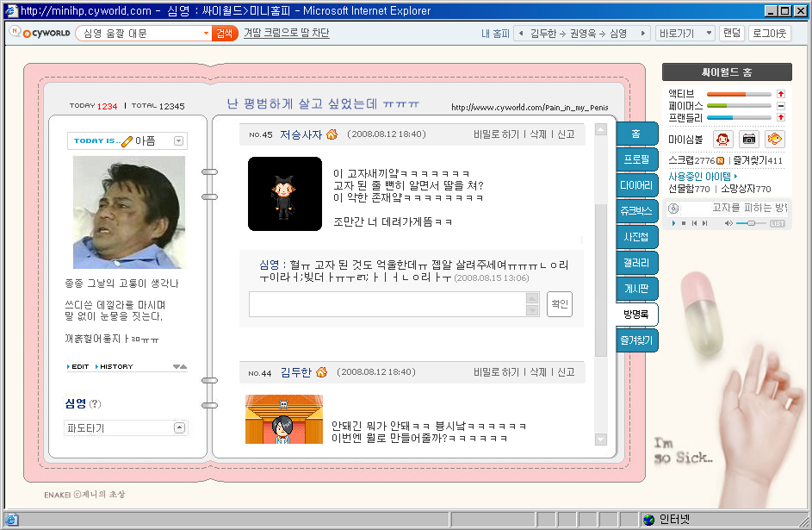Click the 로그아웃 button

[x=770, y=34]
